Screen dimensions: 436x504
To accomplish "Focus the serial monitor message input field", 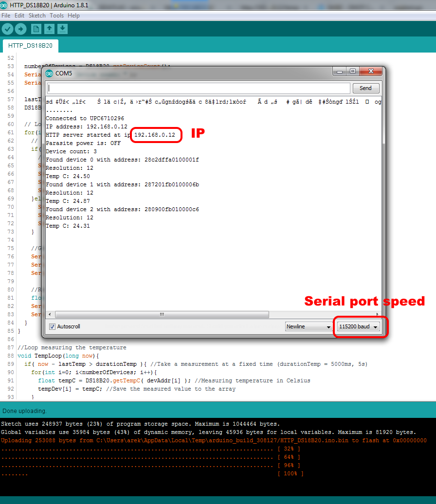I will click(199, 88).
